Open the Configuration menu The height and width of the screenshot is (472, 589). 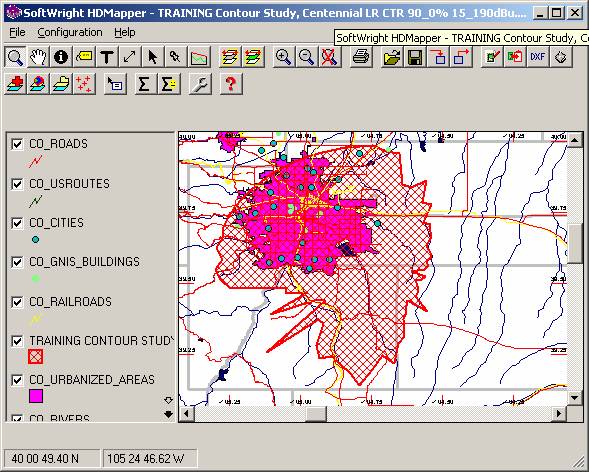tap(70, 33)
